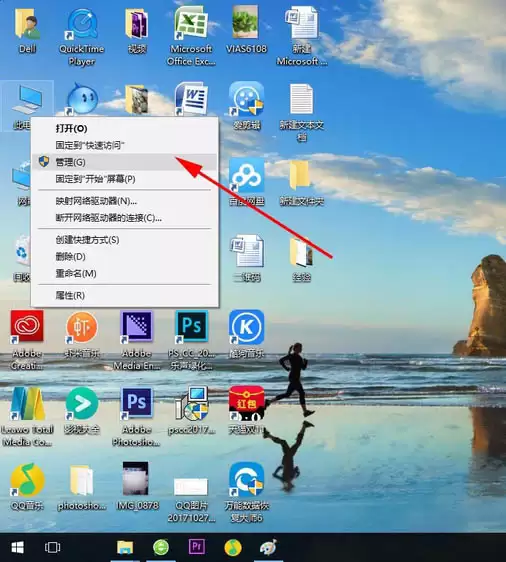Open the 二维码 Word document
Viewport: 506px width, 562px height.
pyautogui.click(x=247, y=251)
